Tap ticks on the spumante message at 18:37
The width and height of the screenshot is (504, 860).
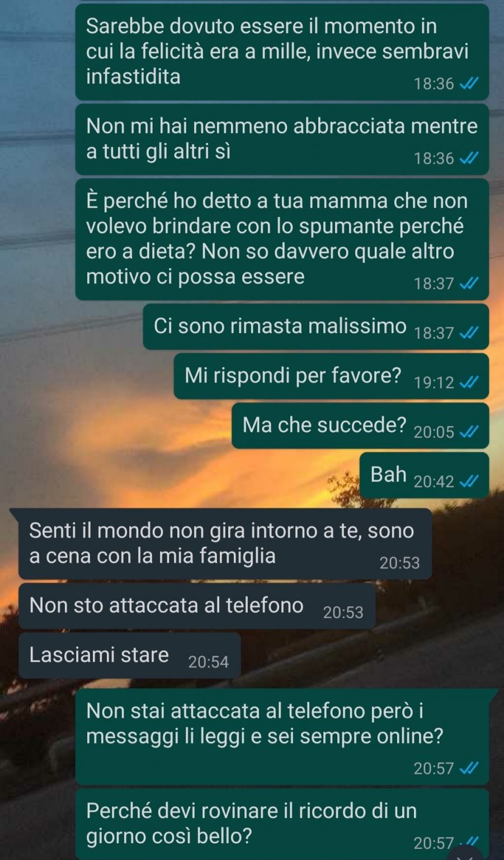468,283
